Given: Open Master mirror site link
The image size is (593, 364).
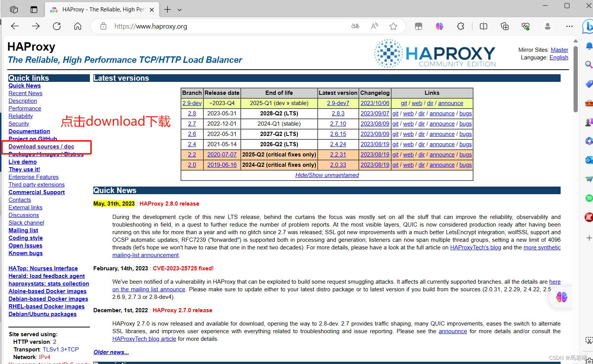Looking at the screenshot, I should coord(559,50).
